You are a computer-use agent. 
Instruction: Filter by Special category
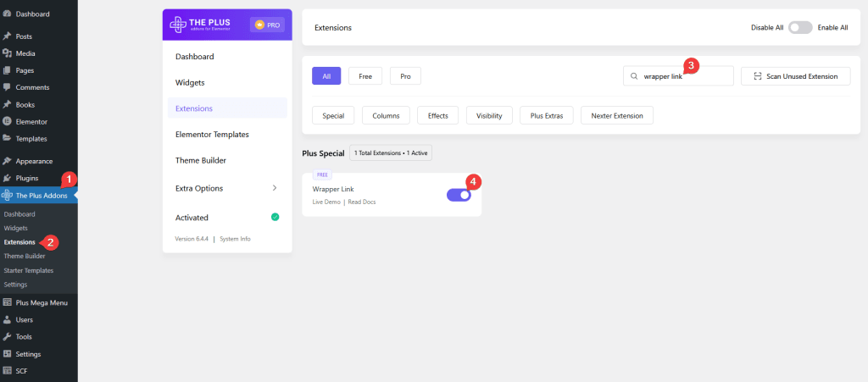(x=333, y=115)
